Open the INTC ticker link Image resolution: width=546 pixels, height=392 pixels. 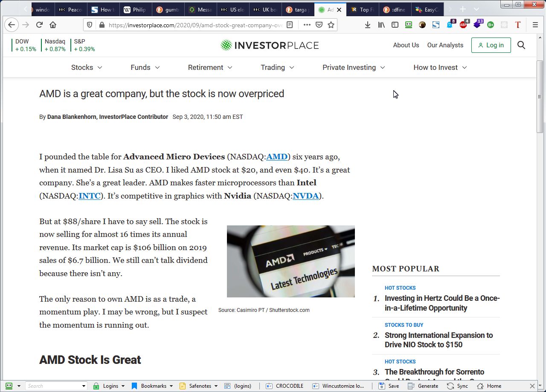[x=90, y=196]
